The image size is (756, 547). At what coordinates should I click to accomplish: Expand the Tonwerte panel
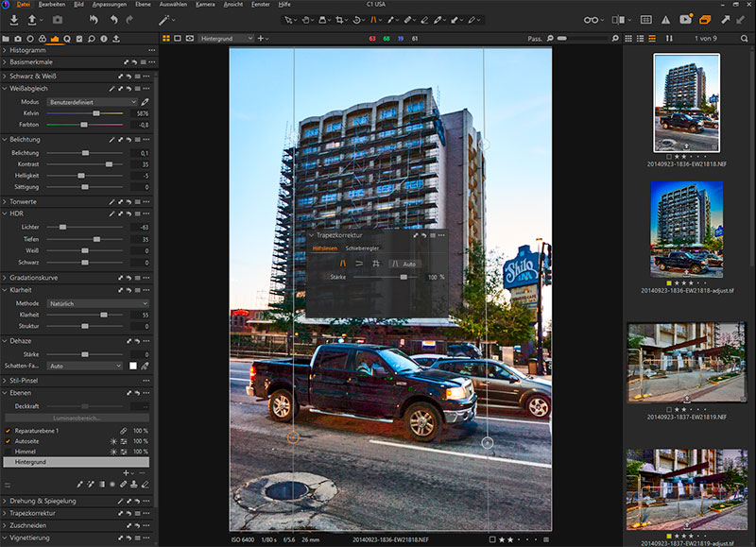pyautogui.click(x=5, y=202)
